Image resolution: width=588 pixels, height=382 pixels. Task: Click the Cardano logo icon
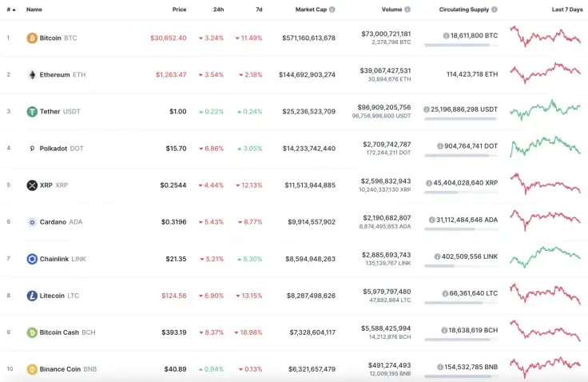pos(32,222)
